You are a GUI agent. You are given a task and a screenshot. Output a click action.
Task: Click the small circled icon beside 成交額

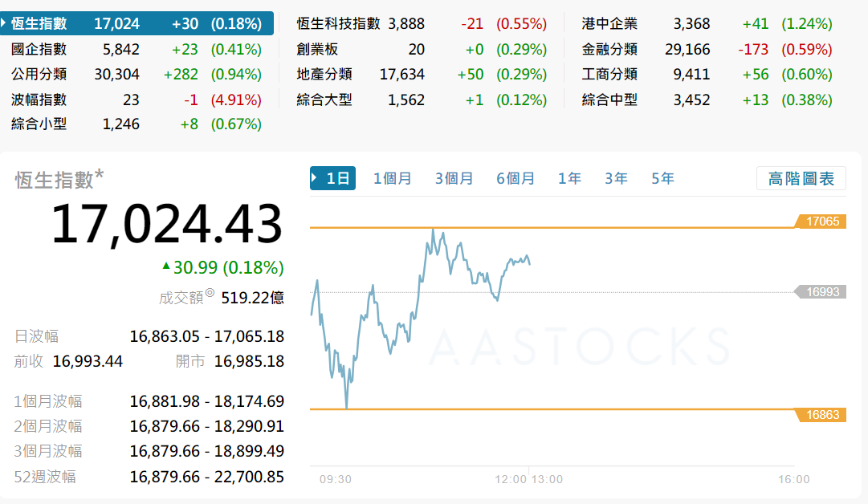pos(210,294)
